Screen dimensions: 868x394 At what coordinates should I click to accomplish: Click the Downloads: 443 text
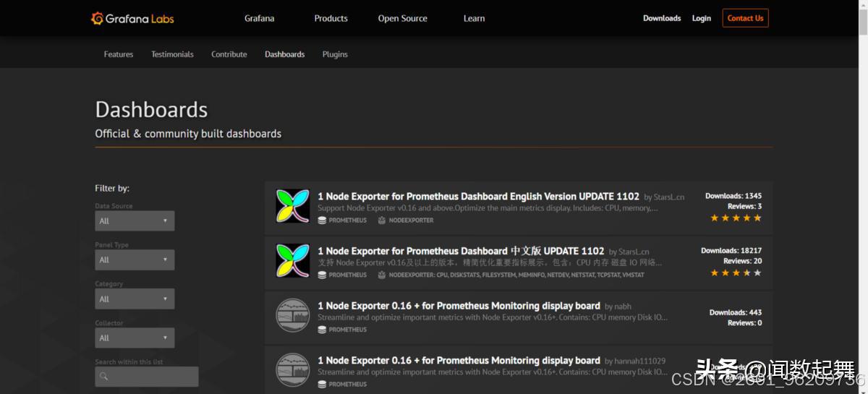pos(736,312)
